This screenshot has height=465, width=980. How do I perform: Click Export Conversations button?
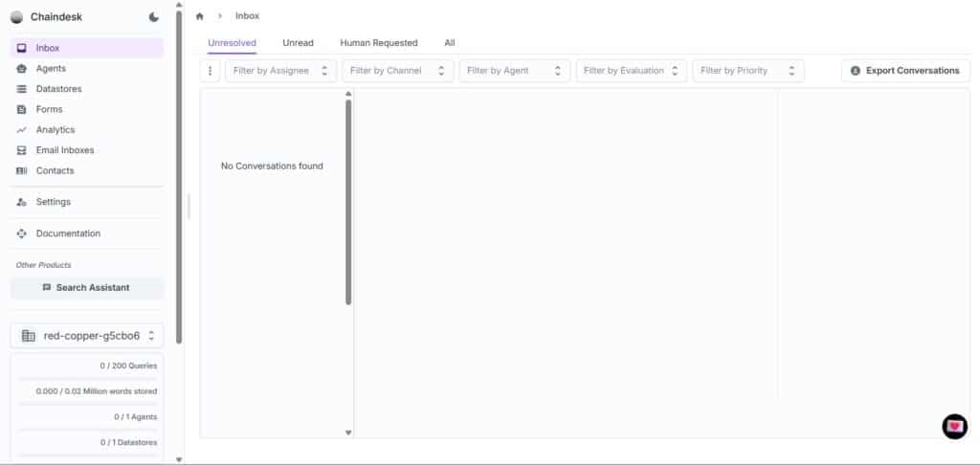[x=905, y=71]
